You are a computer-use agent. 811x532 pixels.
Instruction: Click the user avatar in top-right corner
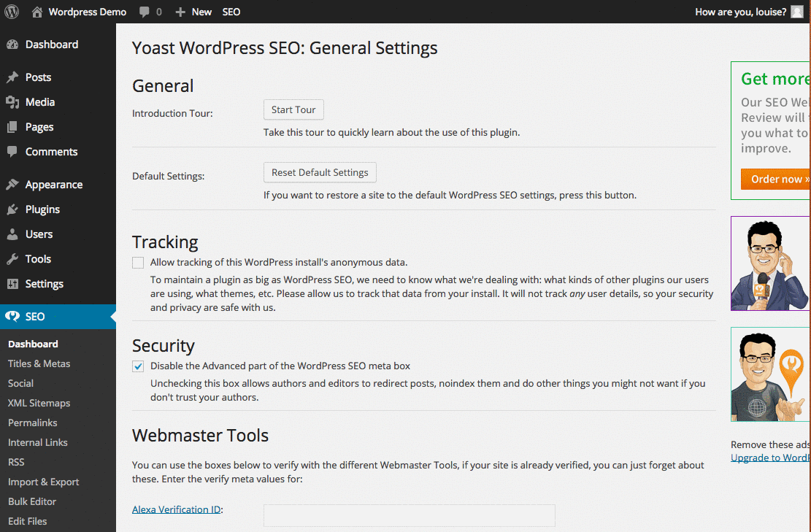click(796, 12)
